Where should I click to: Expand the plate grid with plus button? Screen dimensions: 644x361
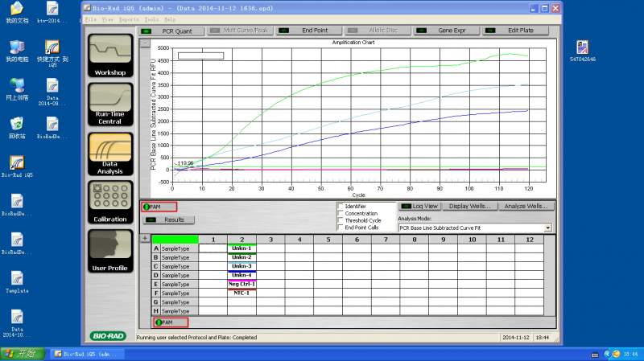coord(145,238)
